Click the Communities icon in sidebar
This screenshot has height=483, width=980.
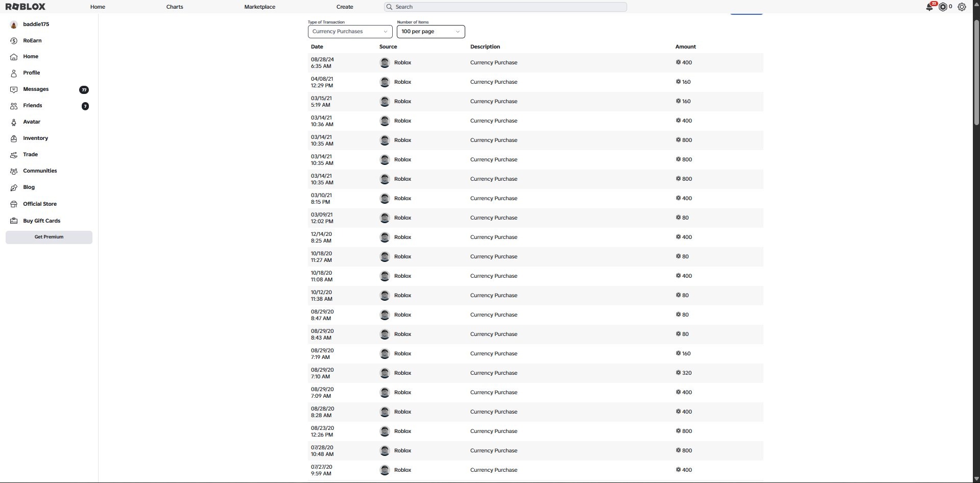click(x=14, y=171)
